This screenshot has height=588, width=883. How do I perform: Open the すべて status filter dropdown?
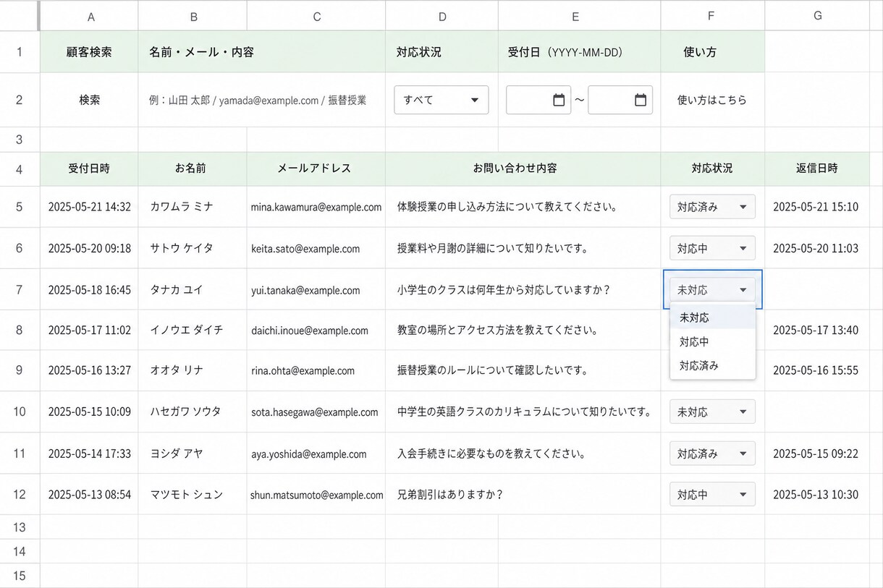click(x=441, y=101)
